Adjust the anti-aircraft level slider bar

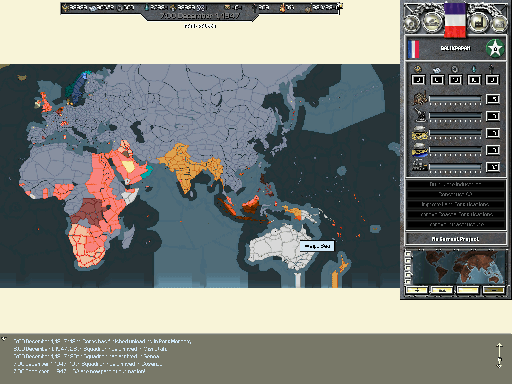[455, 116]
